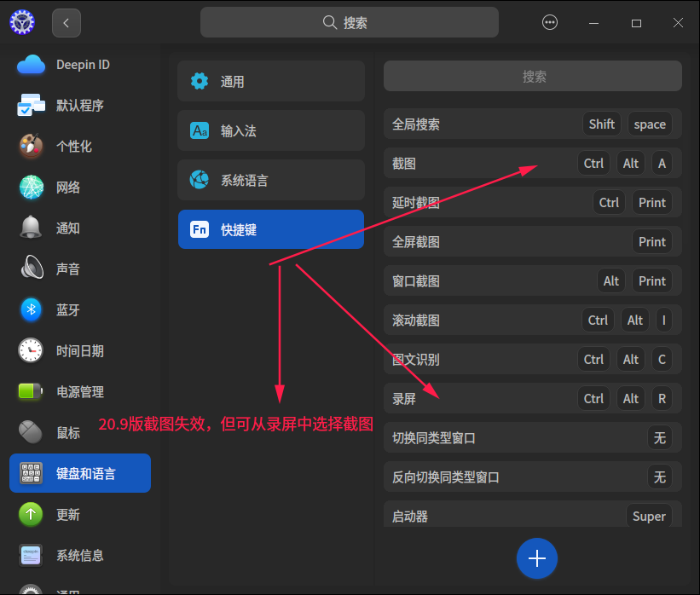
Task: Open the Deepin ID cloud icon
Action: pyautogui.click(x=31, y=65)
